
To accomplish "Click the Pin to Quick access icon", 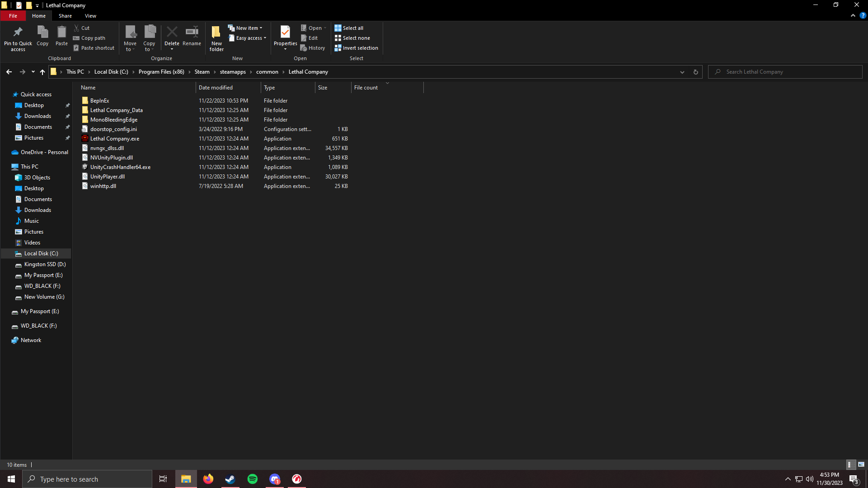I will click(x=18, y=32).
